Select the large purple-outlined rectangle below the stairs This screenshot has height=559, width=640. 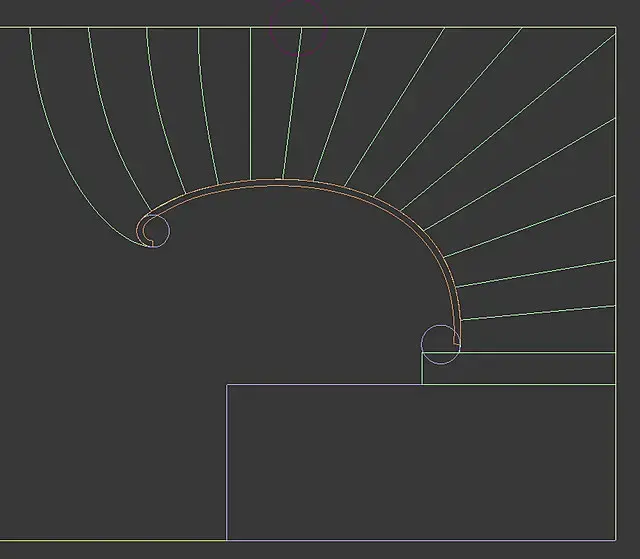[421, 462]
